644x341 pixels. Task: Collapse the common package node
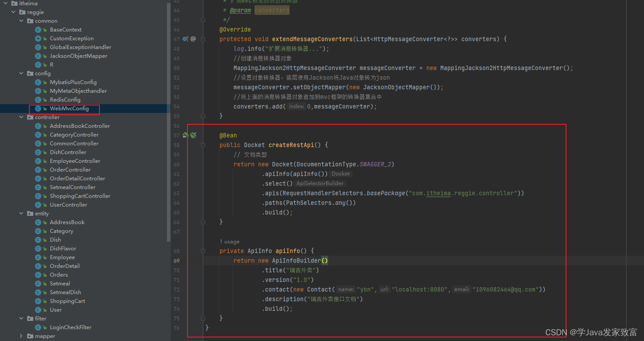pos(21,21)
